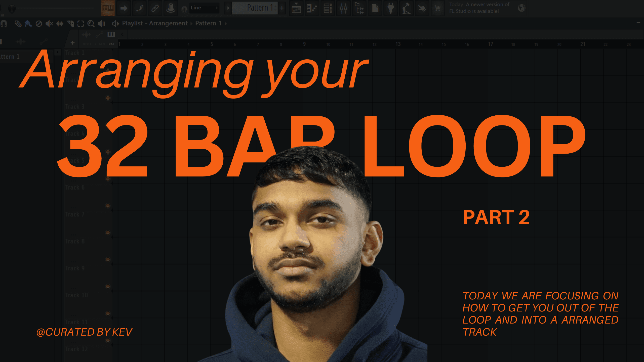Select the playlist Delete tool
The height and width of the screenshot is (362, 644).
coord(39,24)
